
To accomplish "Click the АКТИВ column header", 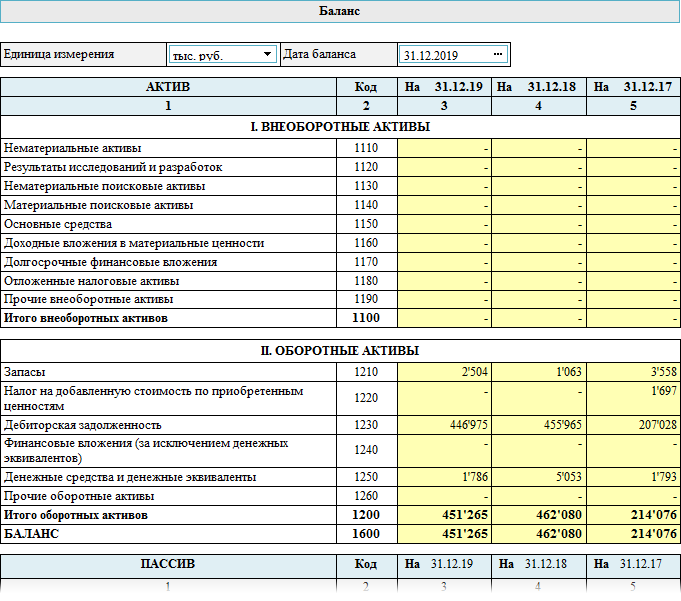I will 168,87.
